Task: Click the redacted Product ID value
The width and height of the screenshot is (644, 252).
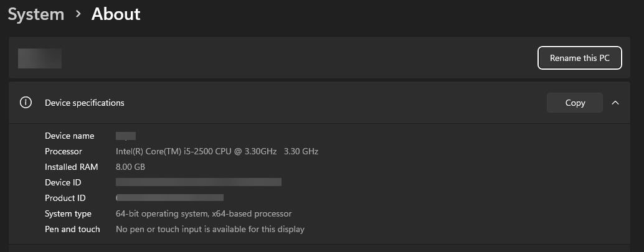Action: pos(170,198)
